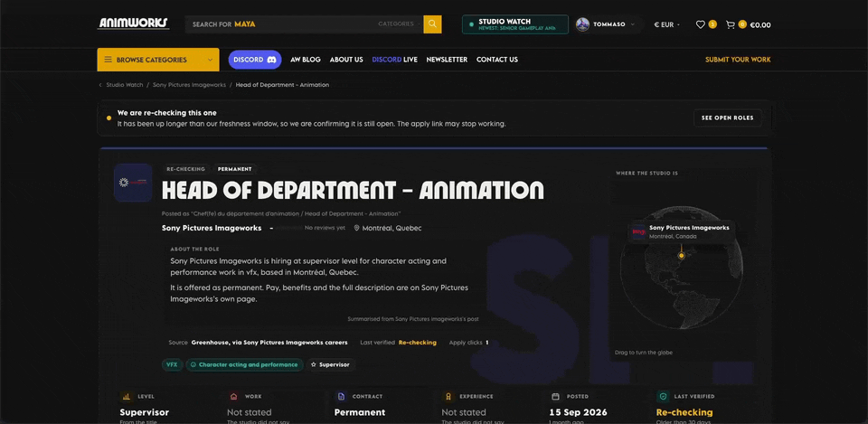Click the 'No reviews yet' text
The height and width of the screenshot is (424, 868).
325,228
